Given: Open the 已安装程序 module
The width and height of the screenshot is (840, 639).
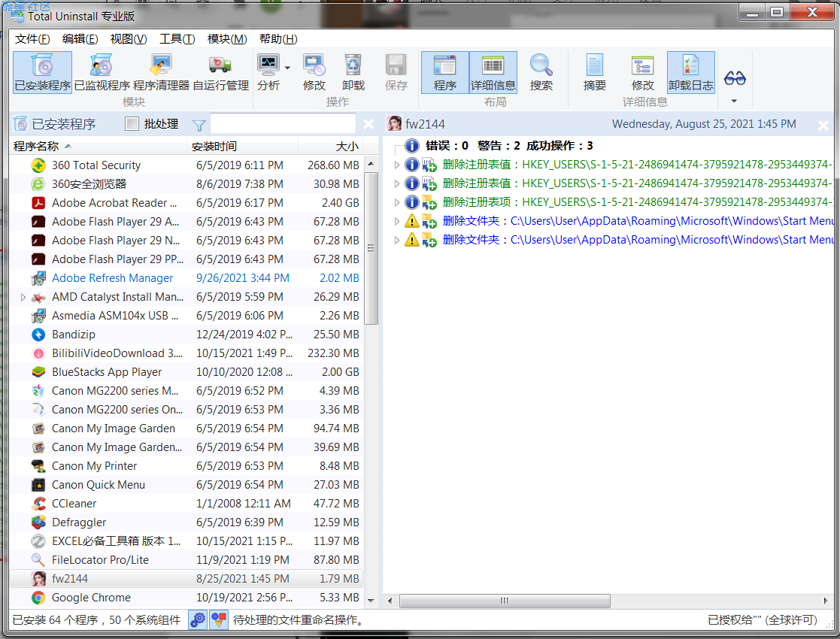Looking at the screenshot, I should point(42,72).
